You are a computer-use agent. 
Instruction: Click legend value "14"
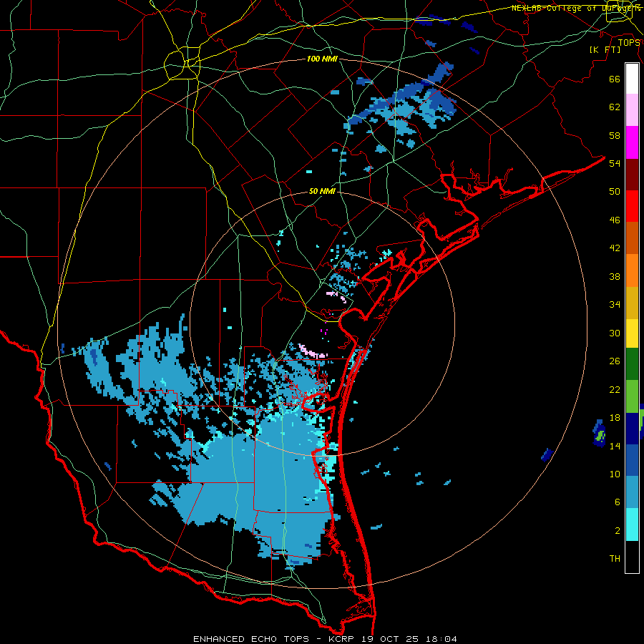click(615, 446)
